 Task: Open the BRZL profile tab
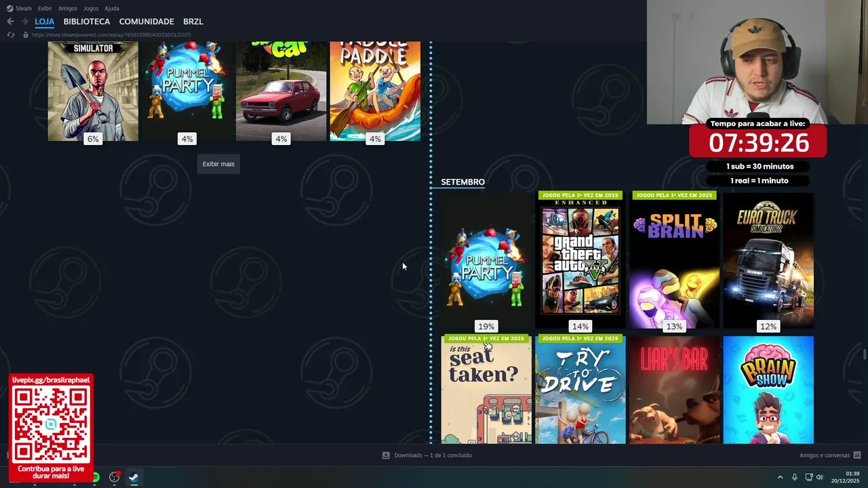tap(193, 22)
